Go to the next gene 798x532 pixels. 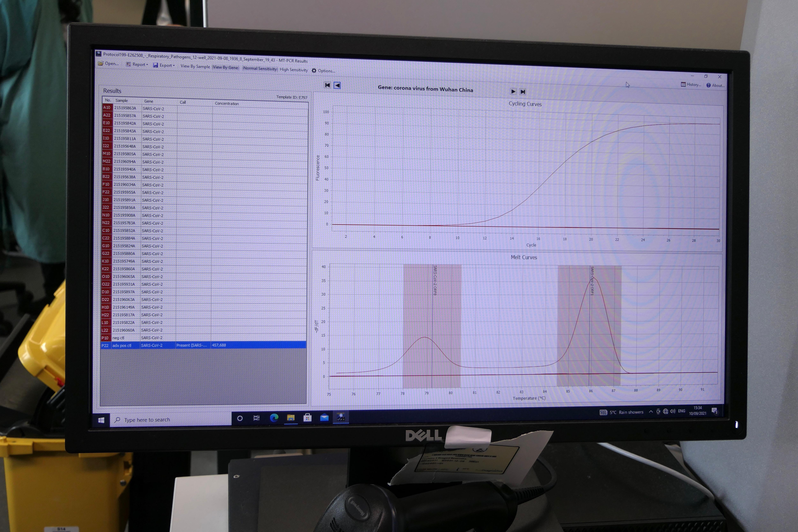click(x=513, y=92)
